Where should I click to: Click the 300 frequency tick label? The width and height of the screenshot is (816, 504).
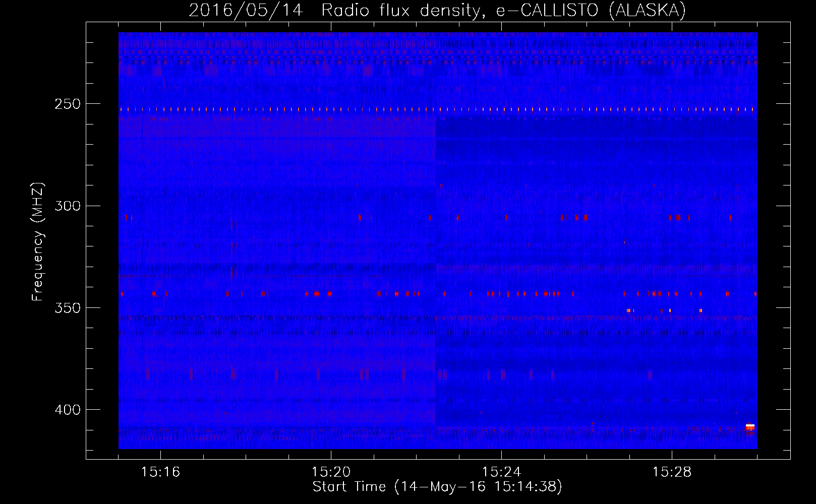tap(67, 206)
